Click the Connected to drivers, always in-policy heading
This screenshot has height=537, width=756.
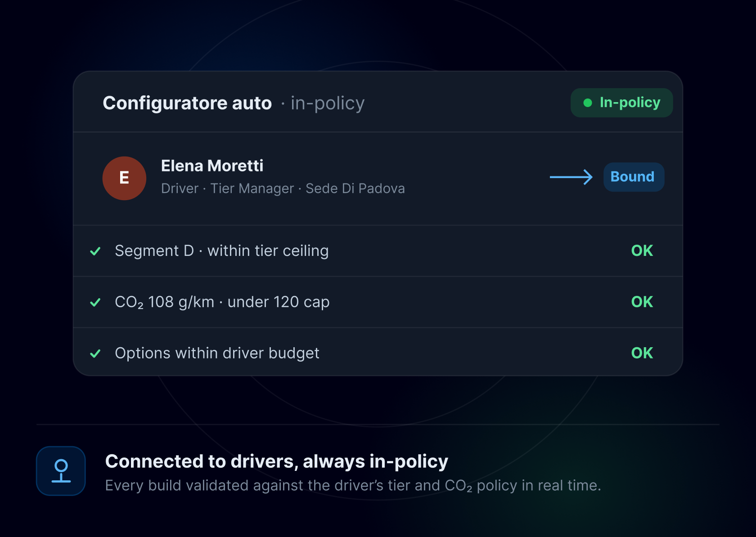277,461
